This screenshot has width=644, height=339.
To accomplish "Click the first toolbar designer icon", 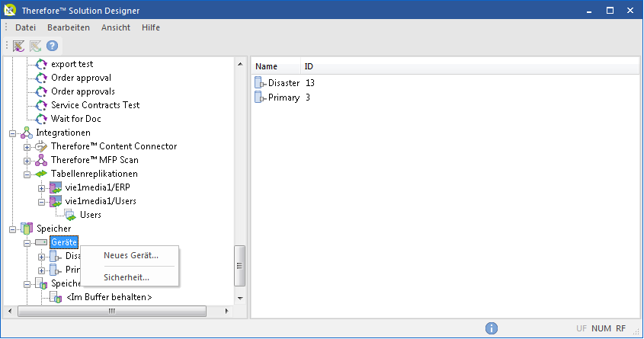I will (x=18, y=46).
